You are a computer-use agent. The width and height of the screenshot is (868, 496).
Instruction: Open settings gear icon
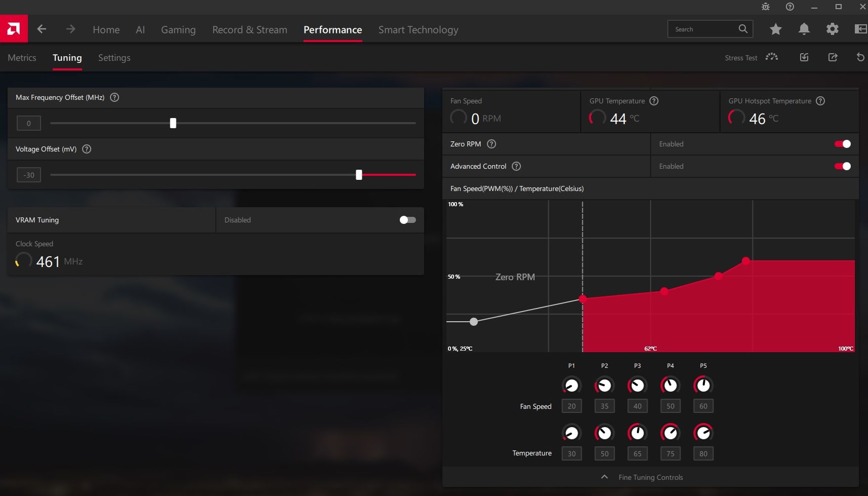(832, 29)
